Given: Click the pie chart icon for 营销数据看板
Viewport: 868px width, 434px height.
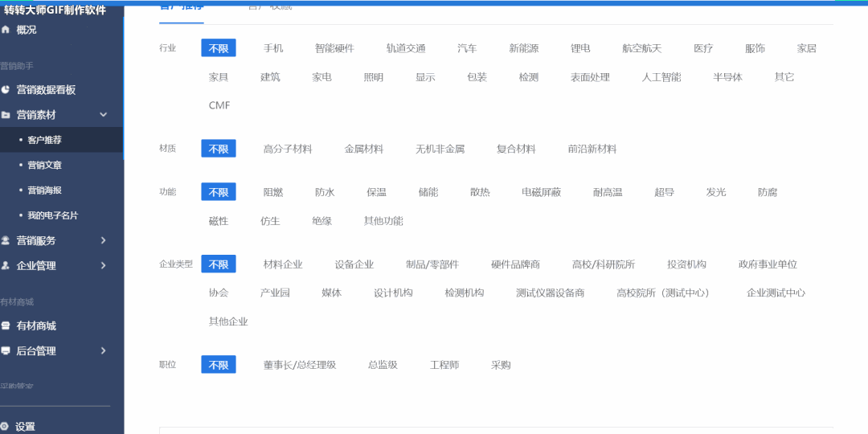Looking at the screenshot, I should pyautogui.click(x=5, y=90).
